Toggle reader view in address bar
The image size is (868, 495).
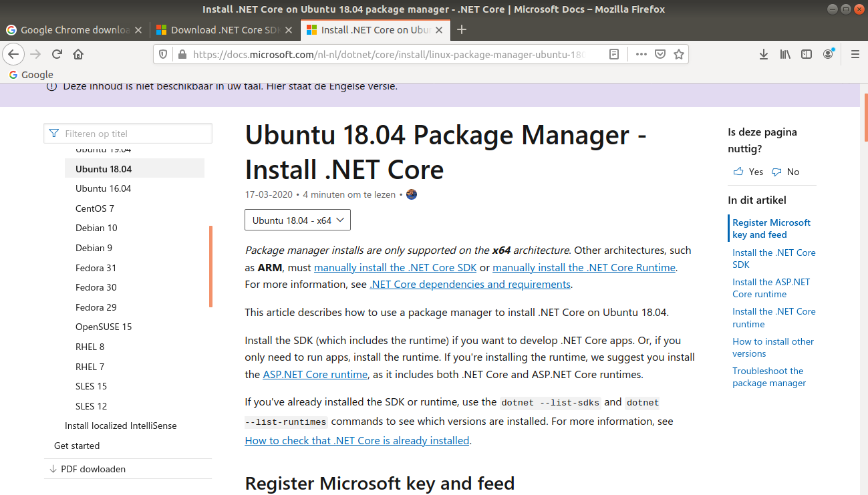coord(614,54)
